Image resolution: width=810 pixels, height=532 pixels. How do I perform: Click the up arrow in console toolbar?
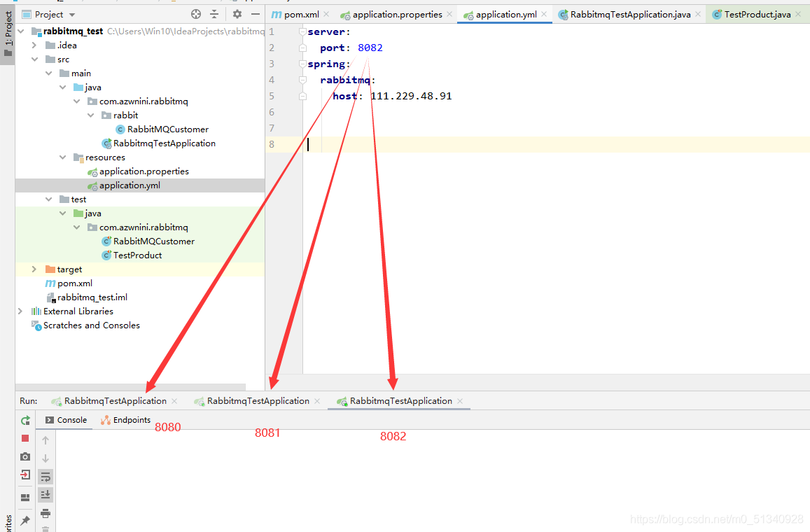point(46,440)
